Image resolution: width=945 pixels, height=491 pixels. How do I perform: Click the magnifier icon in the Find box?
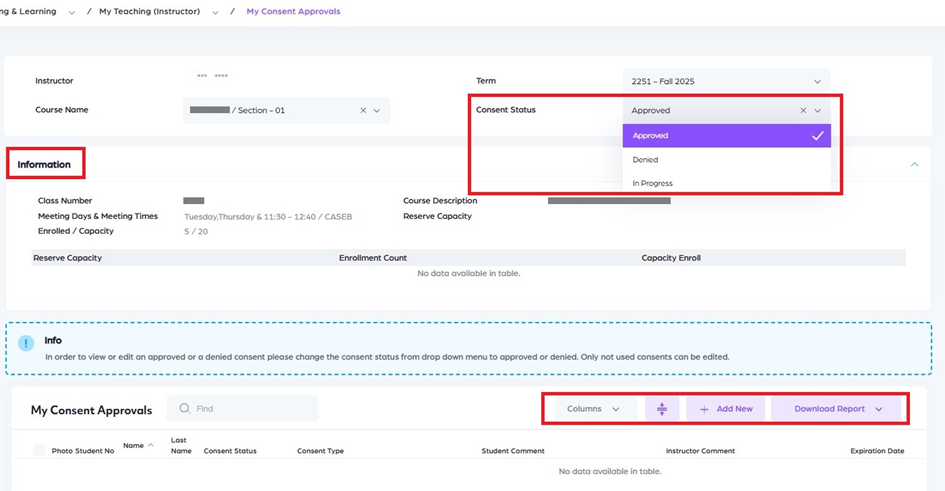184,409
